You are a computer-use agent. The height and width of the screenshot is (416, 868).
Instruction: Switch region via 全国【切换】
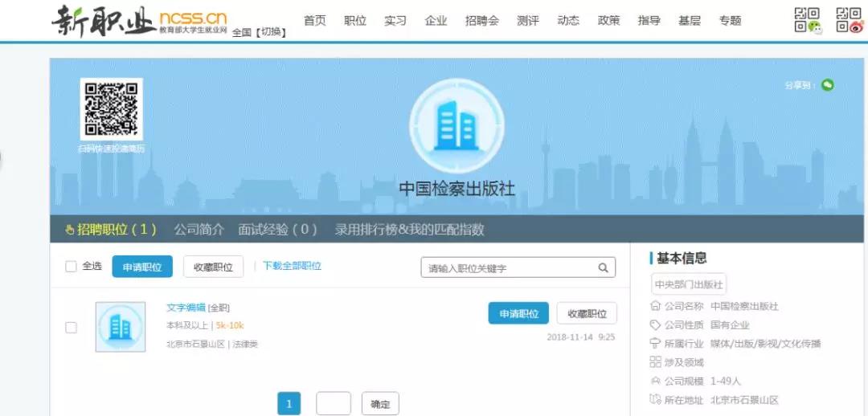pos(260,32)
